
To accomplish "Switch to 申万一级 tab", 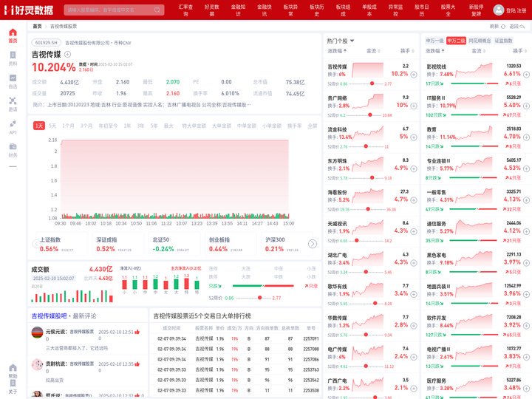I will click(434, 41).
